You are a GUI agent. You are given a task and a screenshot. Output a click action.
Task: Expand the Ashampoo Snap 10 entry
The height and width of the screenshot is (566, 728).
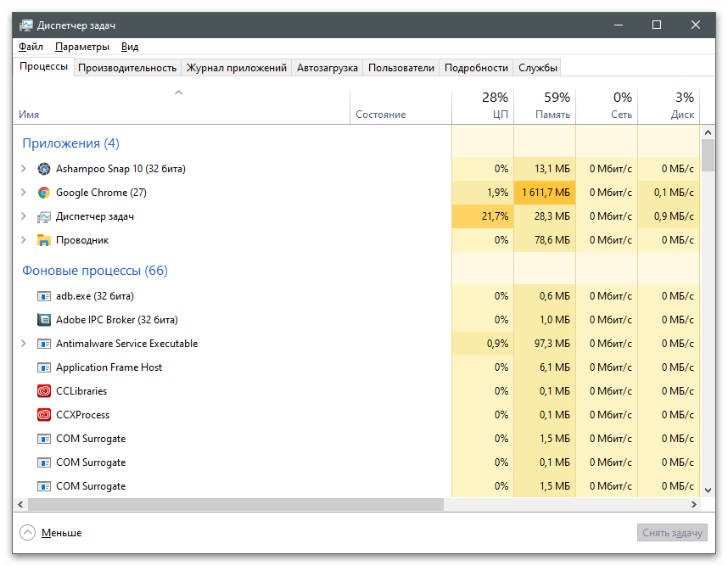[x=24, y=169]
